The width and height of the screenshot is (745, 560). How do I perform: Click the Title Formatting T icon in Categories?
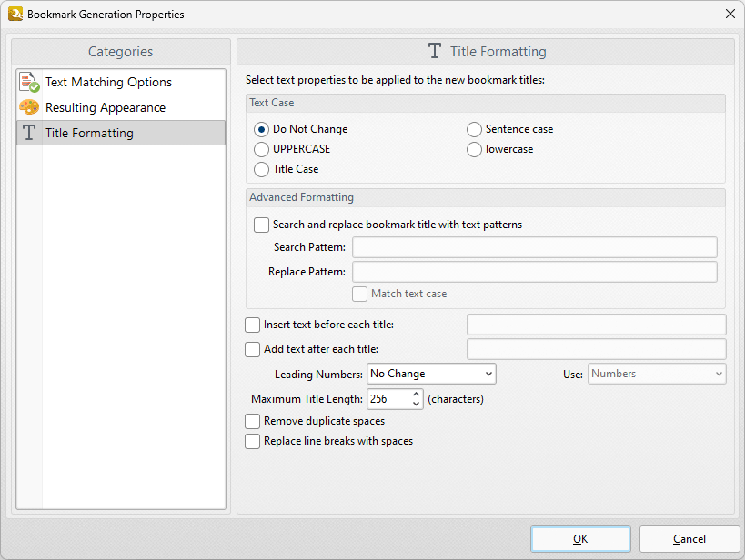pyautogui.click(x=29, y=133)
